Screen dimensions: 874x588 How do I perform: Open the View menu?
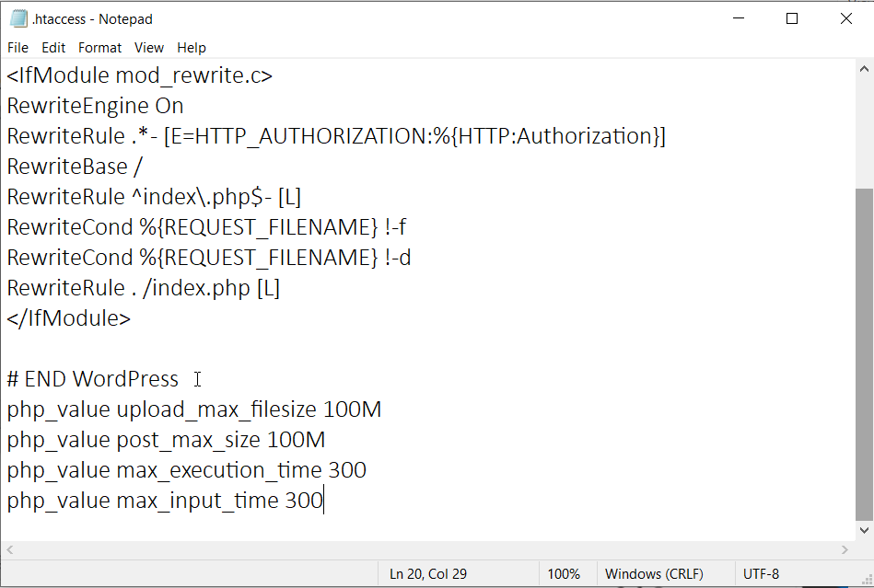[x=149, y=48]
